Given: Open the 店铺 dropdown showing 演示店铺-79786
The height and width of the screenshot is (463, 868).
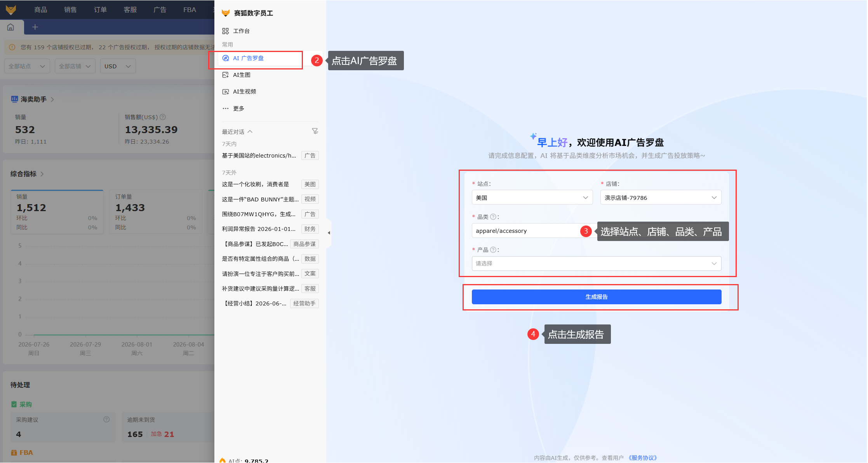Looking at the screenshot, I should tap(661, 198).
